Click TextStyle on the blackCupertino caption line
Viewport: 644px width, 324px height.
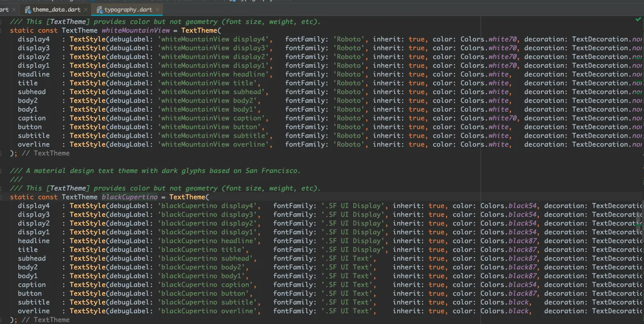(88, 285)
